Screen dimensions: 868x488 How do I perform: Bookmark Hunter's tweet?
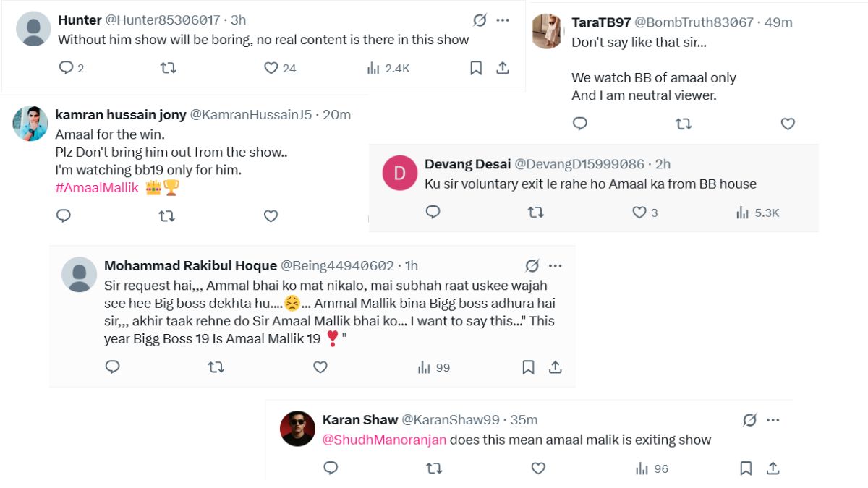pos(476,68)
